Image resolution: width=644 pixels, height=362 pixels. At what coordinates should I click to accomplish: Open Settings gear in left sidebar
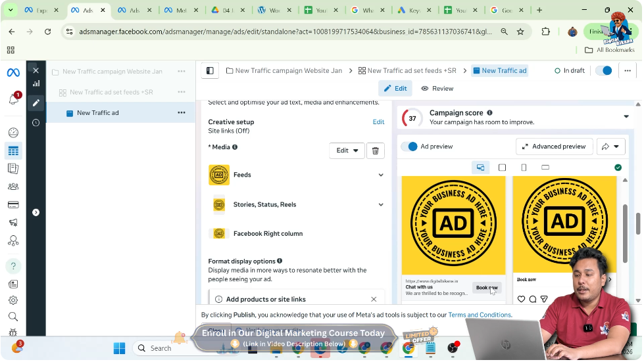tap(13, 300)
